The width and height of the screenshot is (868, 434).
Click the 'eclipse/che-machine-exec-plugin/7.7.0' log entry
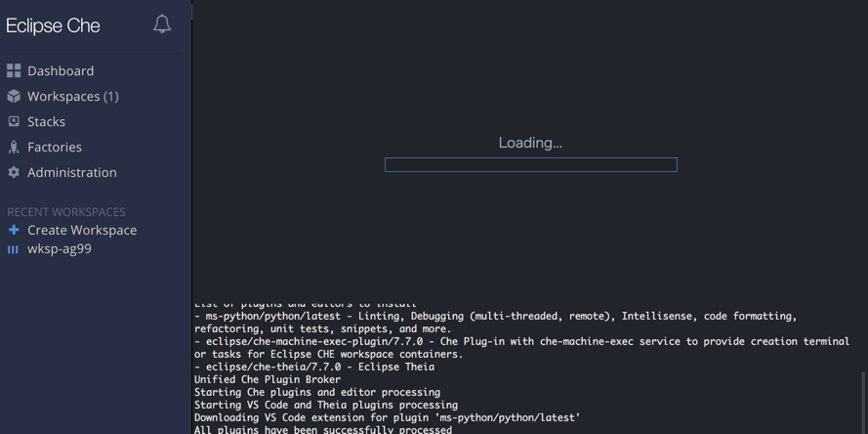[x=521, y=341]
